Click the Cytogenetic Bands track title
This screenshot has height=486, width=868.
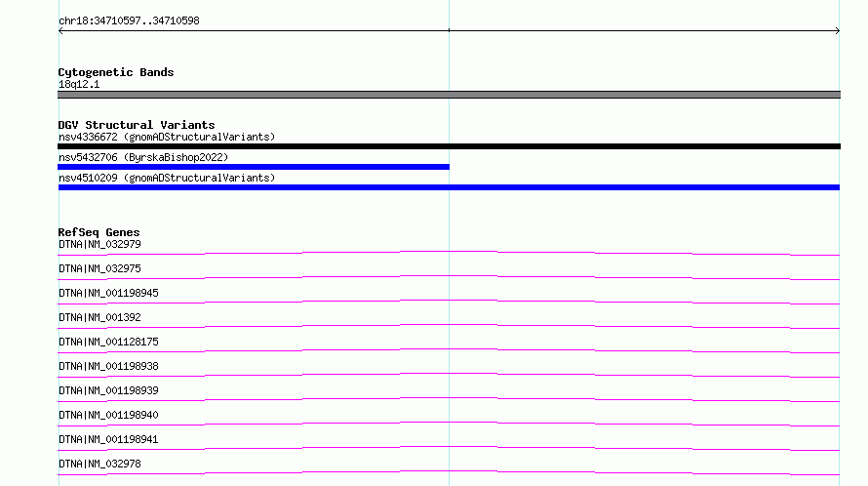pos(116,72)
